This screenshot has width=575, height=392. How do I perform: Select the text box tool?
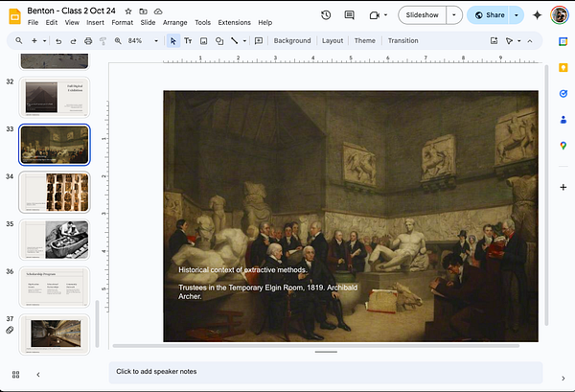(188, 41)
